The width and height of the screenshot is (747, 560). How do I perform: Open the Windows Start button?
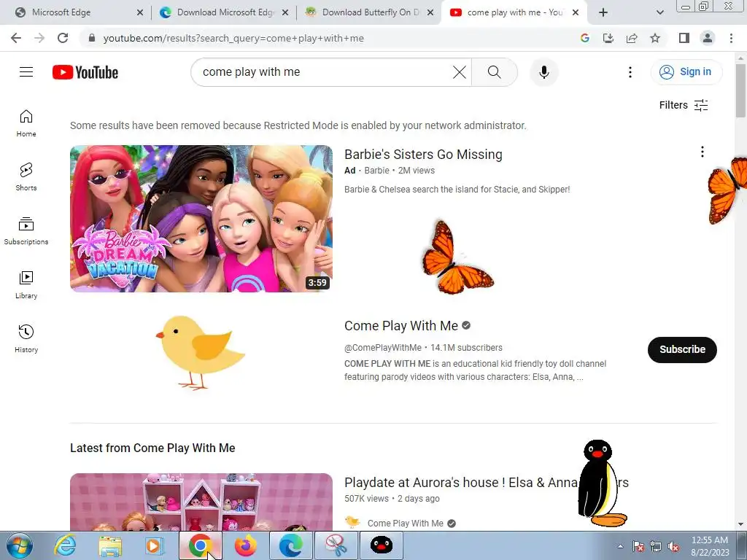20,545
